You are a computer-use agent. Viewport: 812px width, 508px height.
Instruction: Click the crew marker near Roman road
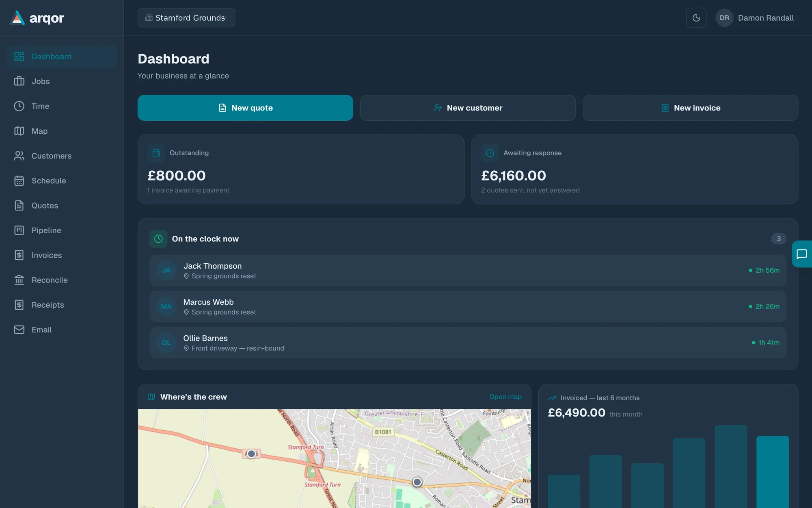(x=417, y=482)
